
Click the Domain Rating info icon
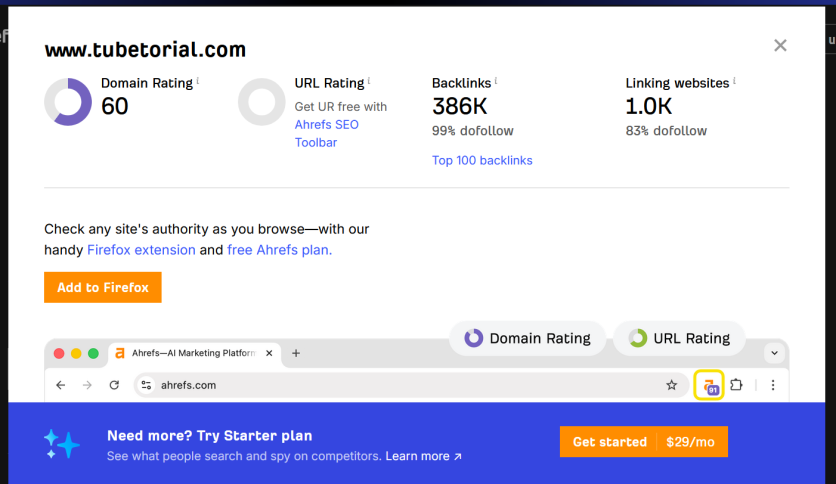tap(198, 80)
